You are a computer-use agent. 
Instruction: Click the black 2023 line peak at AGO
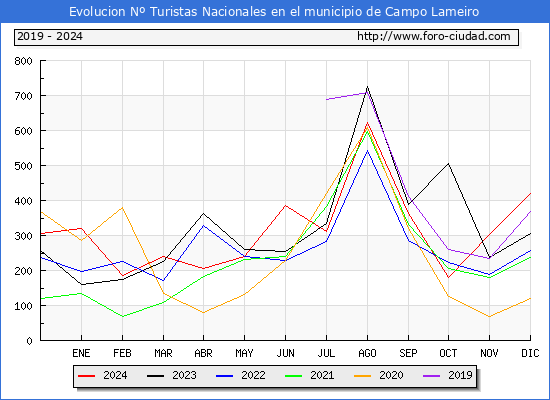coord(367,87)
